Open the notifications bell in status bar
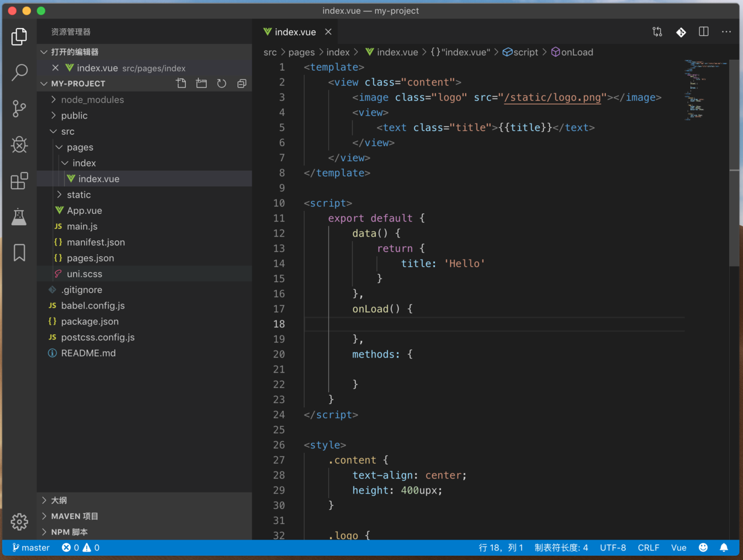The width and height of the screenshot is (743, 560). (x=724, y=547)
